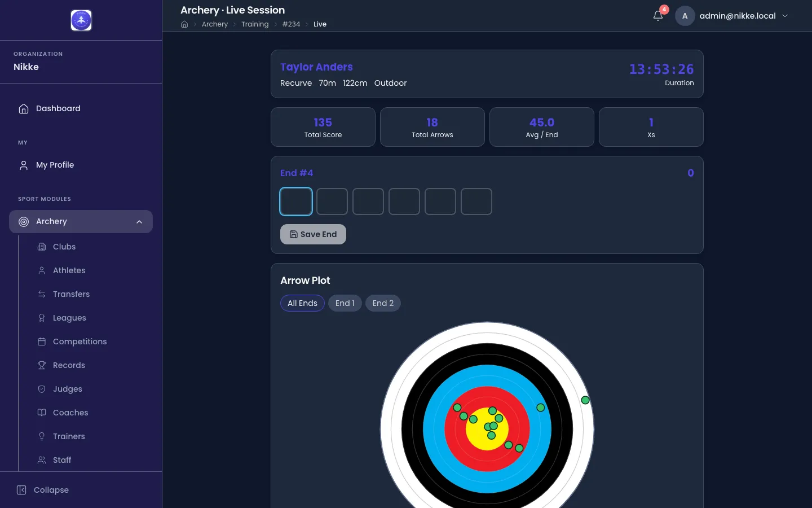Click the Xs count card
The height and width of the screenshot is (508, 812).
tap(651, 127)
